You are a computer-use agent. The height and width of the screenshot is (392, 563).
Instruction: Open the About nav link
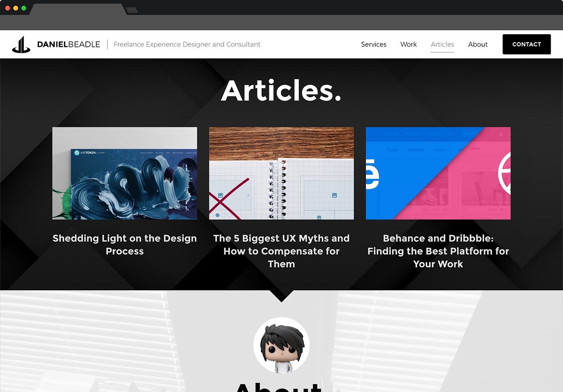(x=478, y=45)
